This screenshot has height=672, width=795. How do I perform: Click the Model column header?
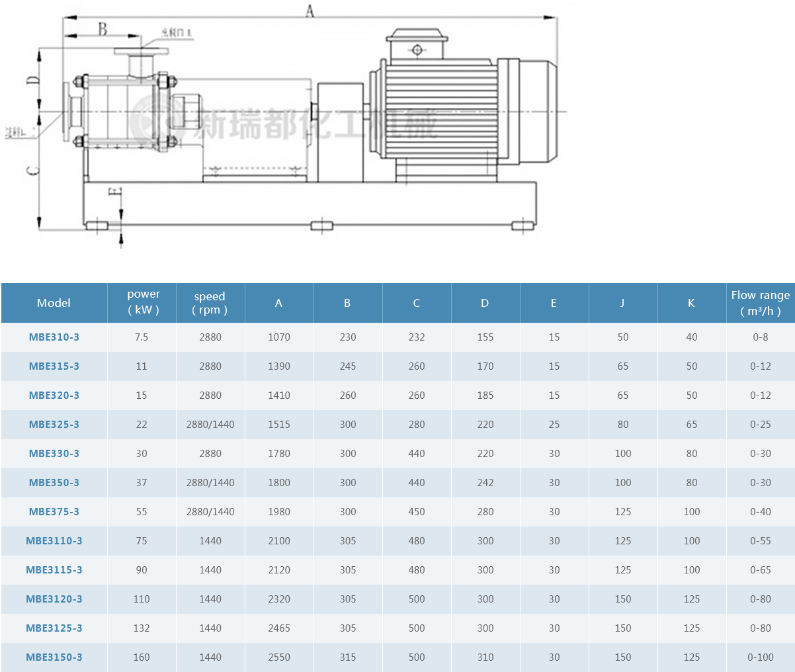(54, 303)
